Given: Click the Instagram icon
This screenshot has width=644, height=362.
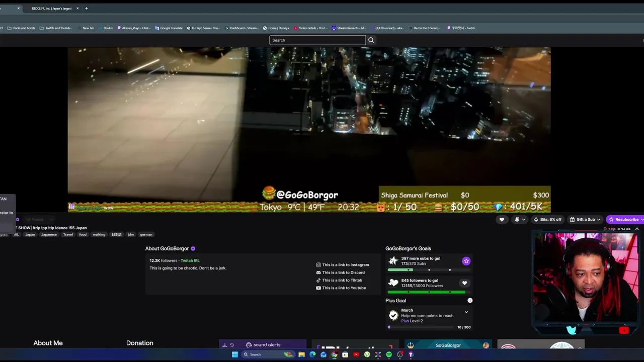Looking at the screenshot, I should (318, 265).
